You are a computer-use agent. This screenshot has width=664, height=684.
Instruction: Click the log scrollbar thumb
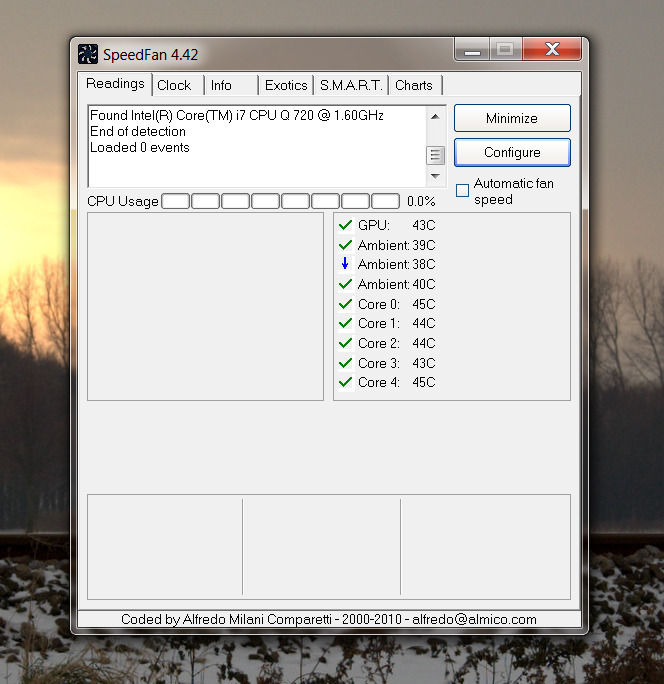[x=435, y=155]
